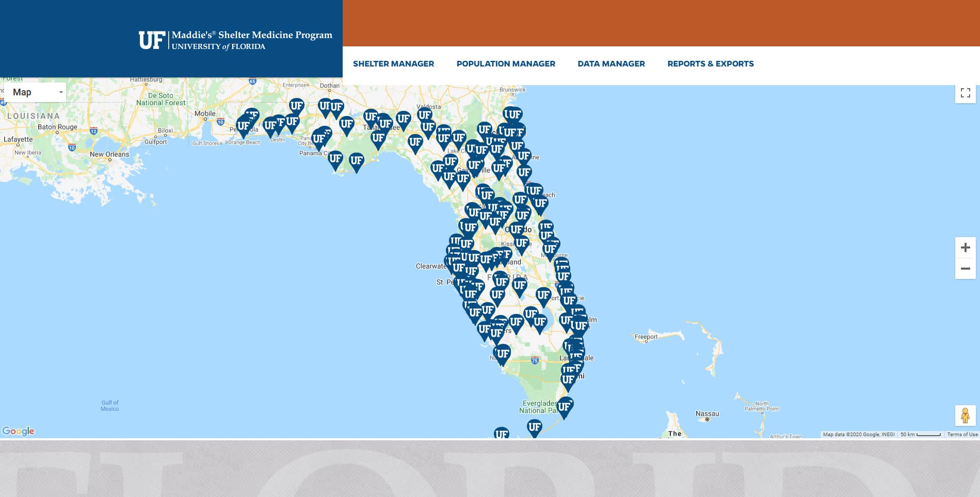980x497 pixels.
Task: Click UF marker left of Port St. Lucie label
Action: 543,296
